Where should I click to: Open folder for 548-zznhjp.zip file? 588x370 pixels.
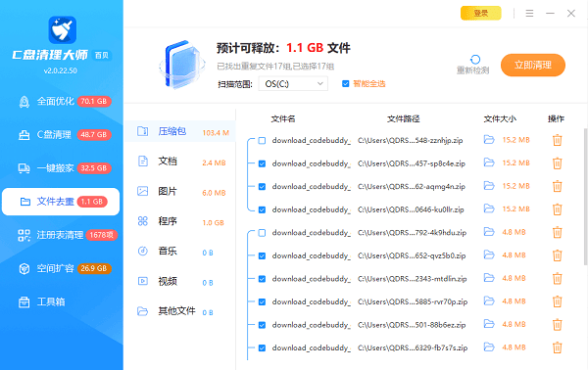[489, 140]
